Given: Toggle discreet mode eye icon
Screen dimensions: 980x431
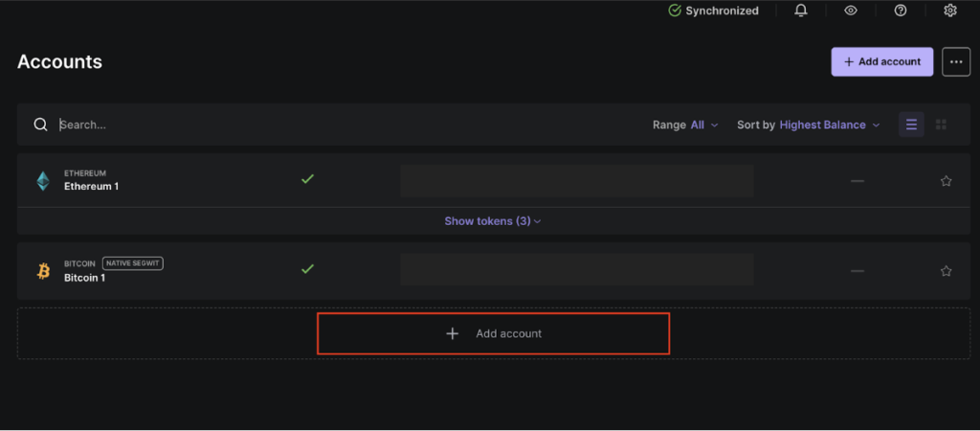Looking at the screenshot, I should tap(851, 11).
